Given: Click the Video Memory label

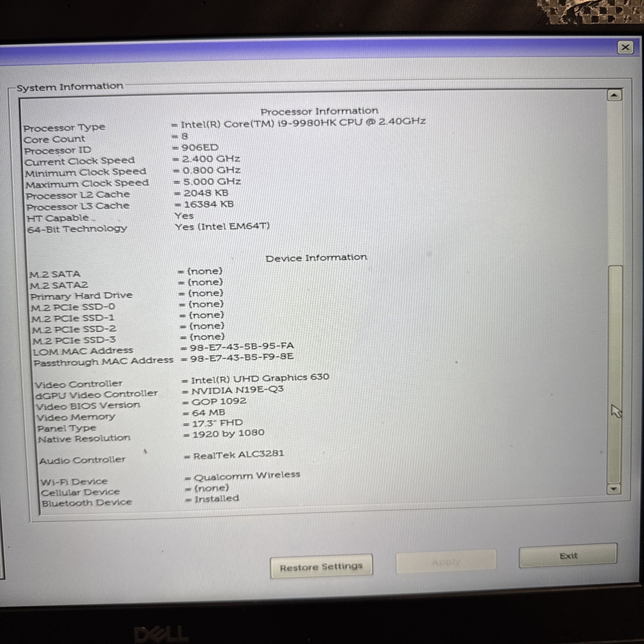Looking at the screenshot, I should (76, 417).
